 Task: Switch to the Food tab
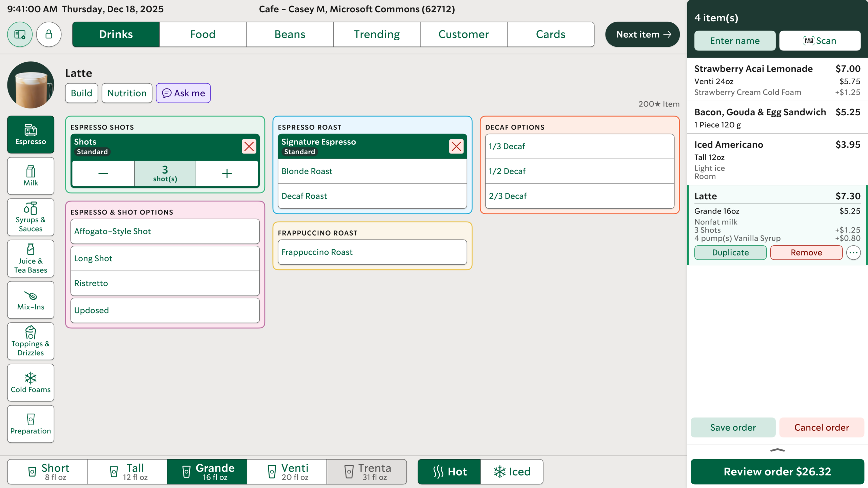203,34
